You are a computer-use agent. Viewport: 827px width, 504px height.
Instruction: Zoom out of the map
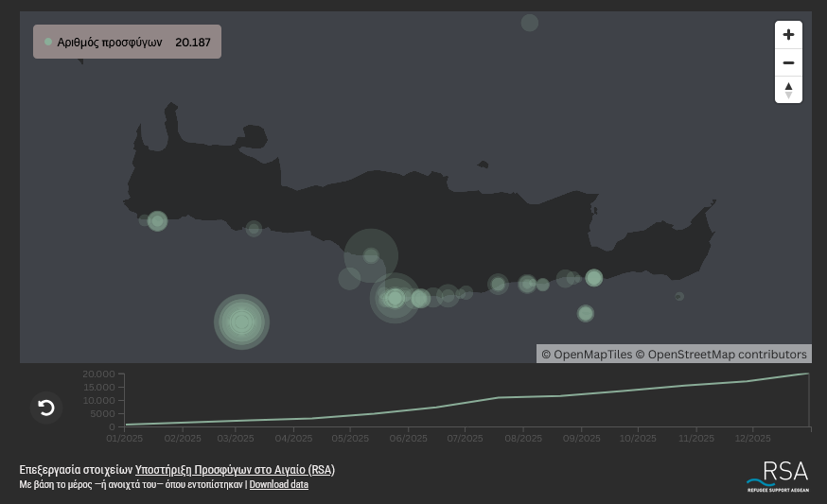tap(788, 62)
